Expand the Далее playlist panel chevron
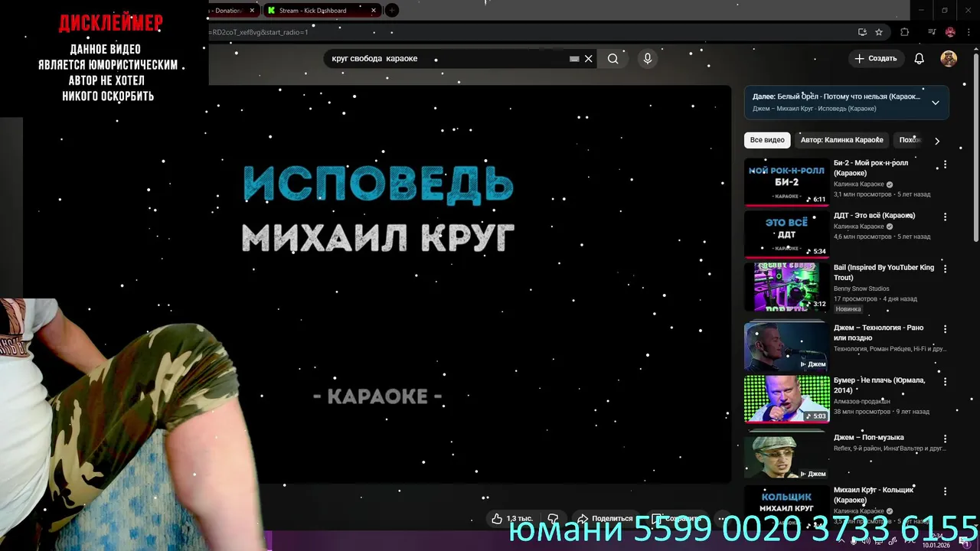This screenshot has height=551, width=980. pos(935,103)
